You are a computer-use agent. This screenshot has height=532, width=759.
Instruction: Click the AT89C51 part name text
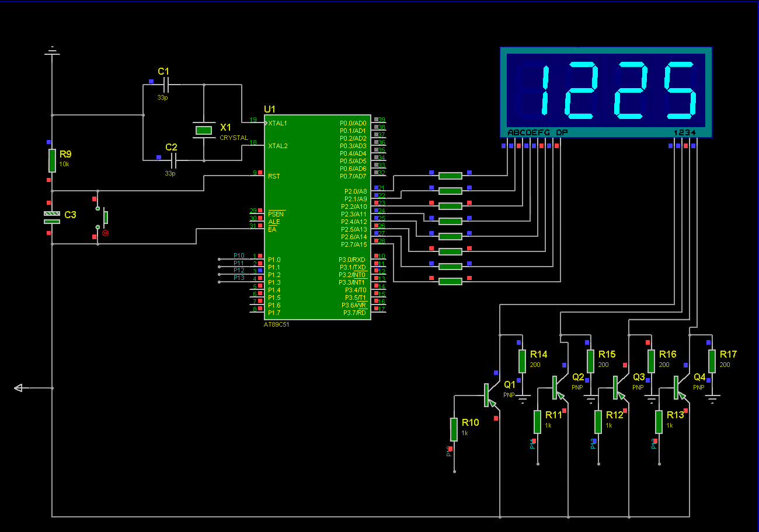[276, 324]
